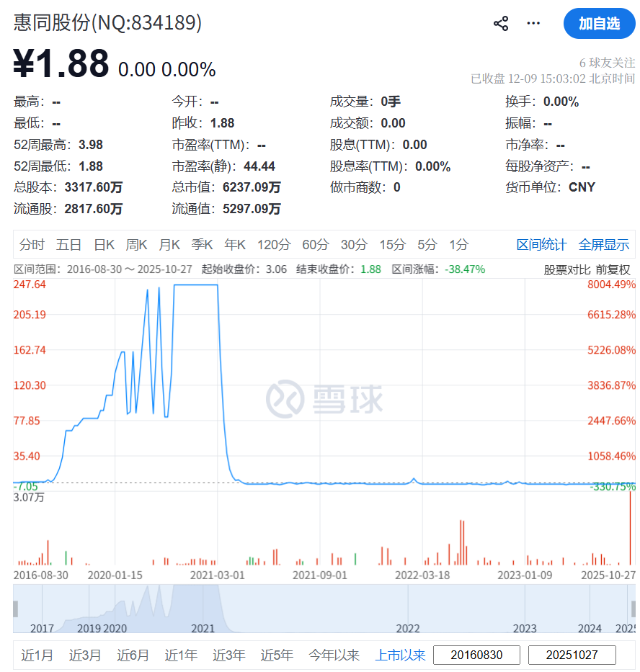The width and height of the screenshot is (640, 672).
Task: Show the chart fullscreen with 全屏显示
Action: click(604, 245)
